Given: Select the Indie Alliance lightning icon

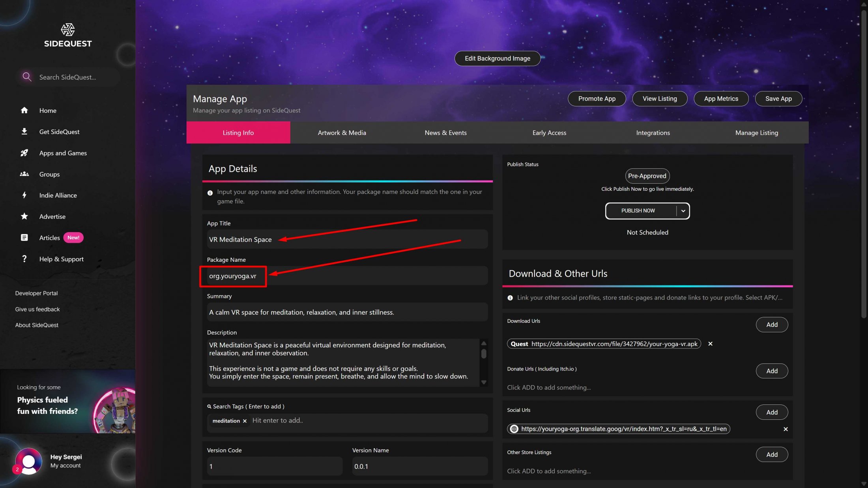Looking at the screenshot, I should click(x=24, y=195).
